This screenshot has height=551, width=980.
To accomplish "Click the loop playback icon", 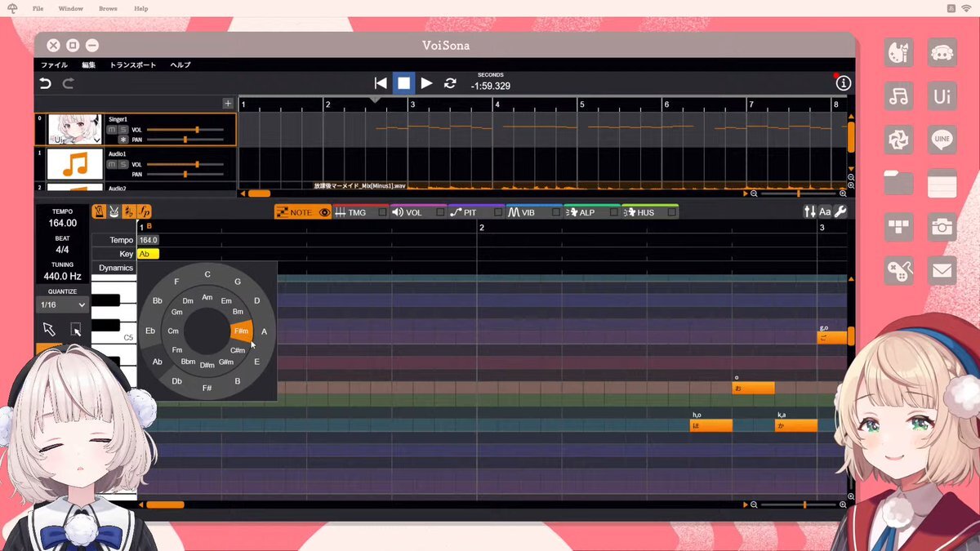I will point(449,83).
